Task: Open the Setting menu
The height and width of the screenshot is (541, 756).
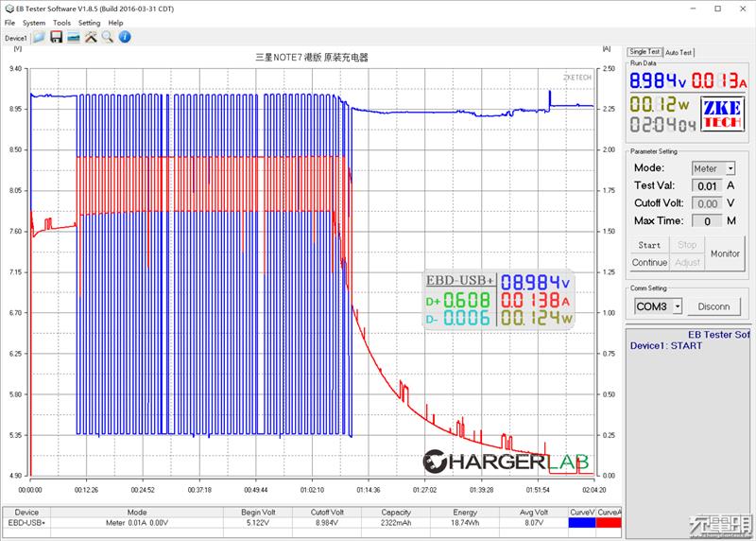Action: click(x=89, y=23)
